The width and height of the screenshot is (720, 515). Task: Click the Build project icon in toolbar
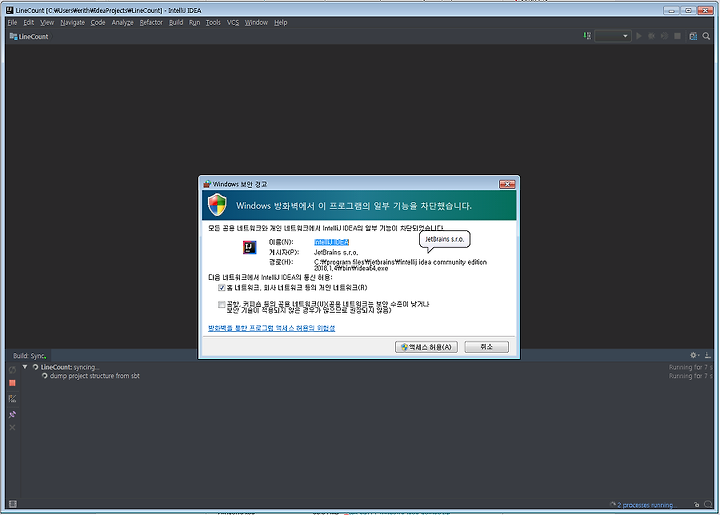(x=587, y=36)
